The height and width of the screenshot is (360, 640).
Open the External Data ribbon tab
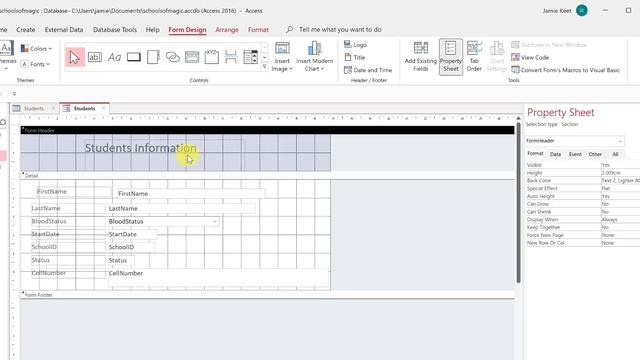coord(64,30)
